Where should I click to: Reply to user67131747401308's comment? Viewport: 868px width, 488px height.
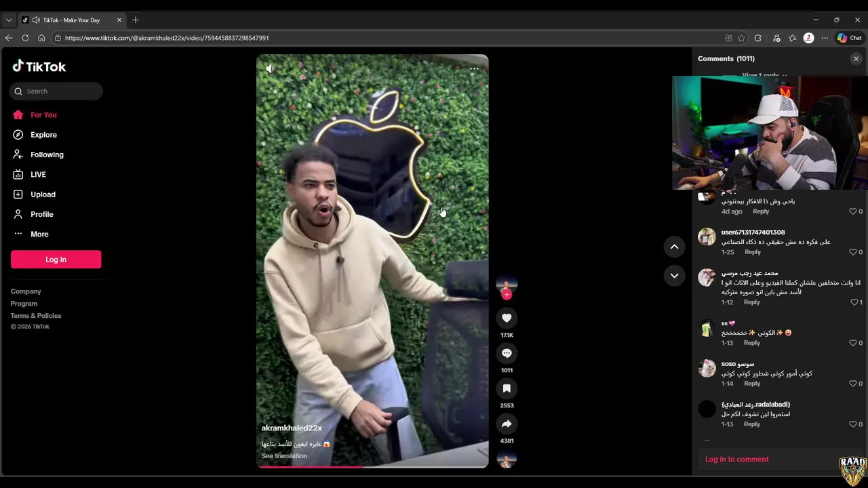pos(753,252)
